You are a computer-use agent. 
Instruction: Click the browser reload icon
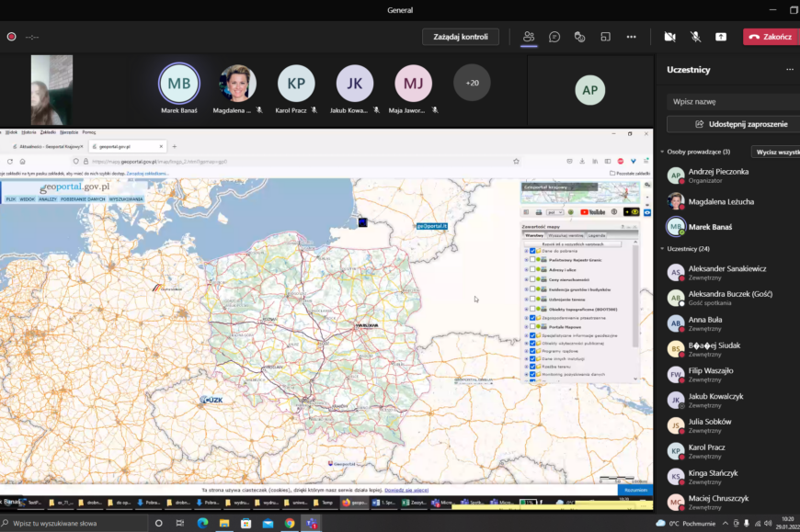pos(10,162)
